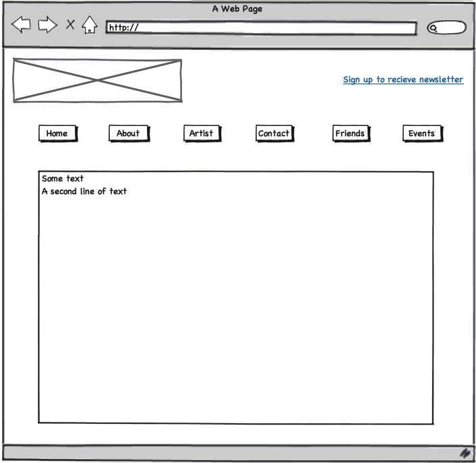Go to the Artist section

201,133
